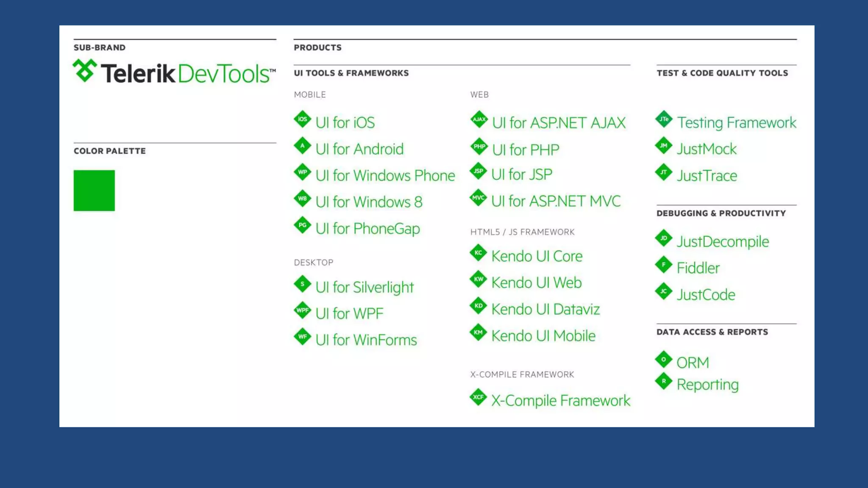Image resolution: width=868 pixels, height=488 pixels.
Task: Click the Testing Framework diamond icon
Action: (664, 119)
